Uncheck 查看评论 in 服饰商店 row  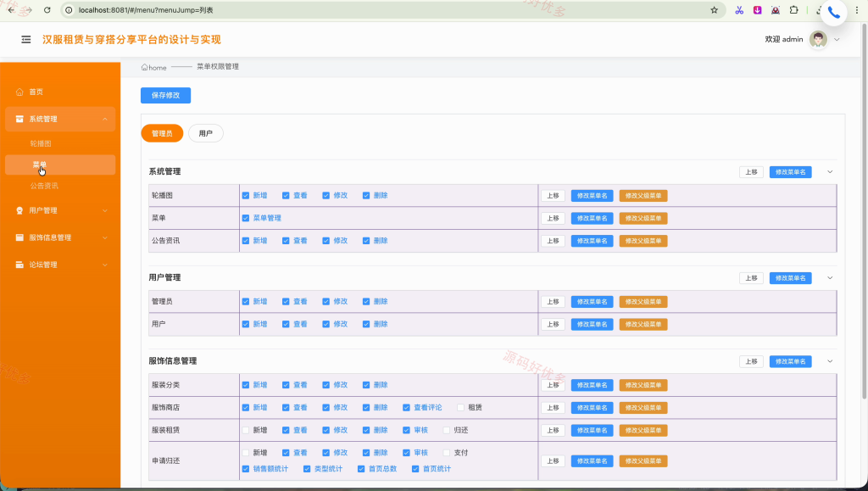point(406,407)
